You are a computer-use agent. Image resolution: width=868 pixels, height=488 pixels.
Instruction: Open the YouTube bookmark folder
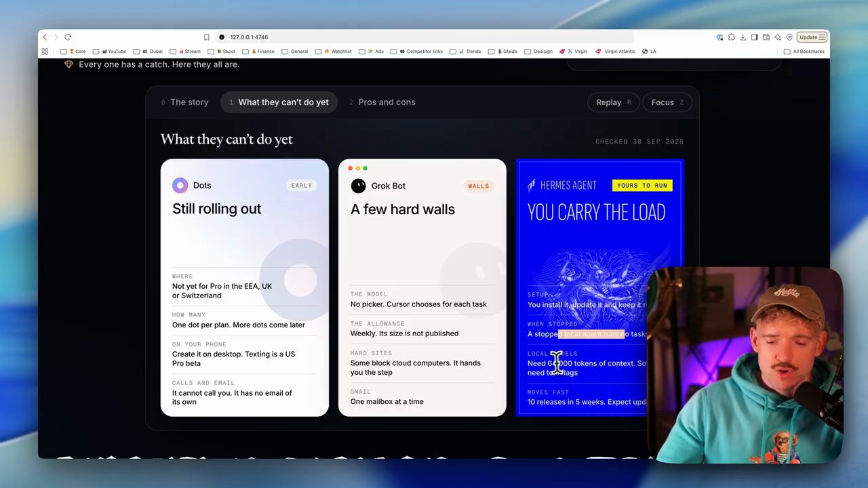pos(114,52)
